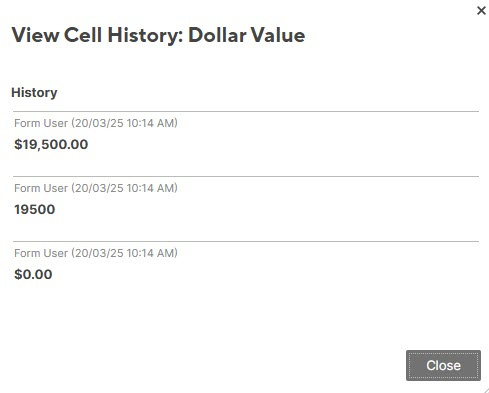Click divider line directly above $0.00 entry
The width and height of the screenshot is (489, 393).
(246, 241)
